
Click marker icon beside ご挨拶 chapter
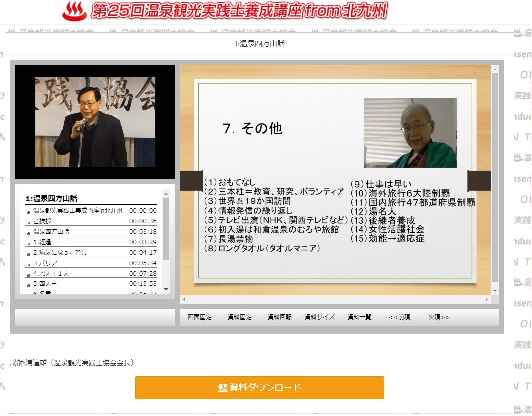tap(29, 222)
